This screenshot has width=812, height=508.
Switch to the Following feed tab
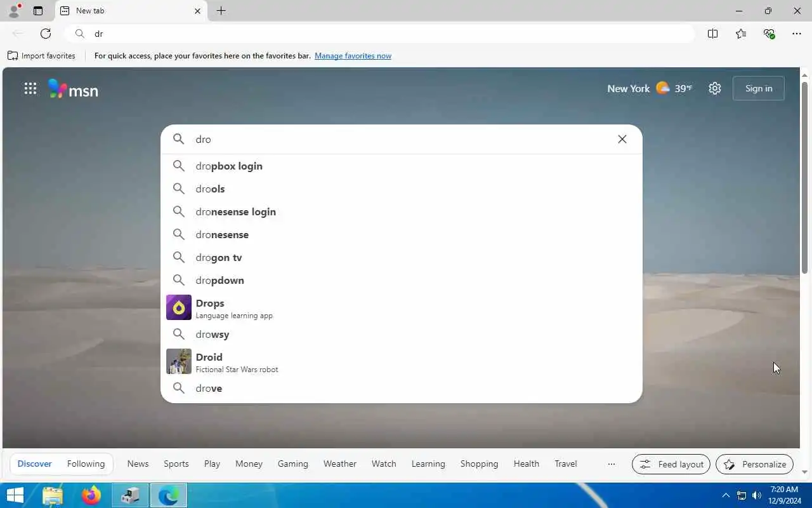point(86,464)
